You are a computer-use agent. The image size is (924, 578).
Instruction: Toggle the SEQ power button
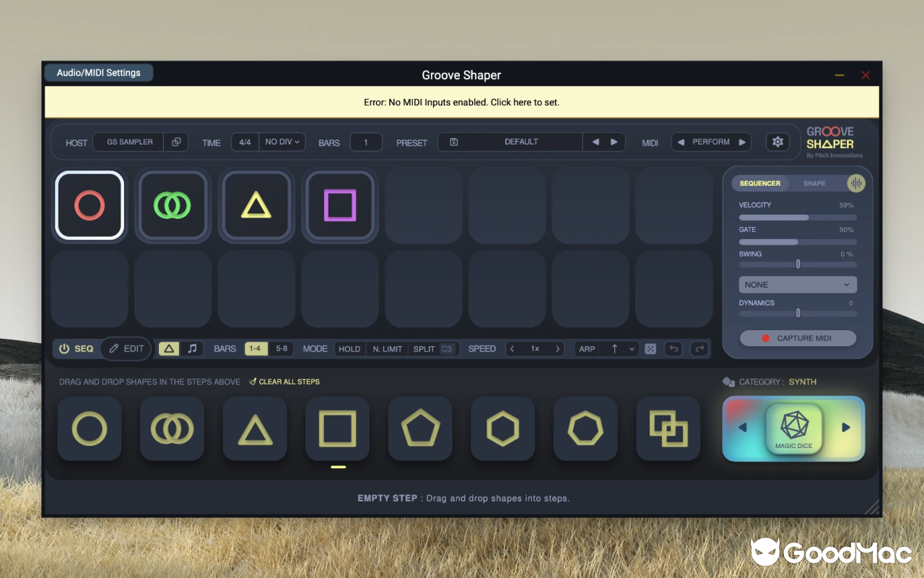click(66, 349)
